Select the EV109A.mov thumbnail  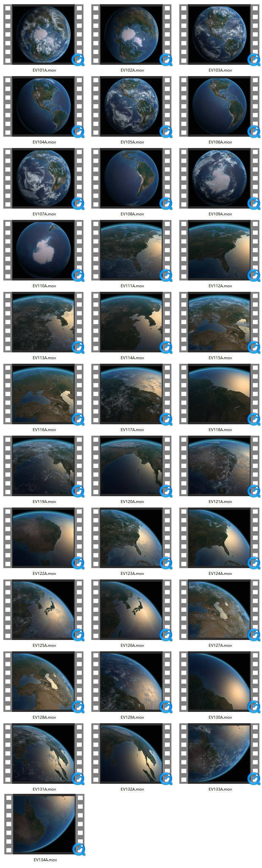219,178
